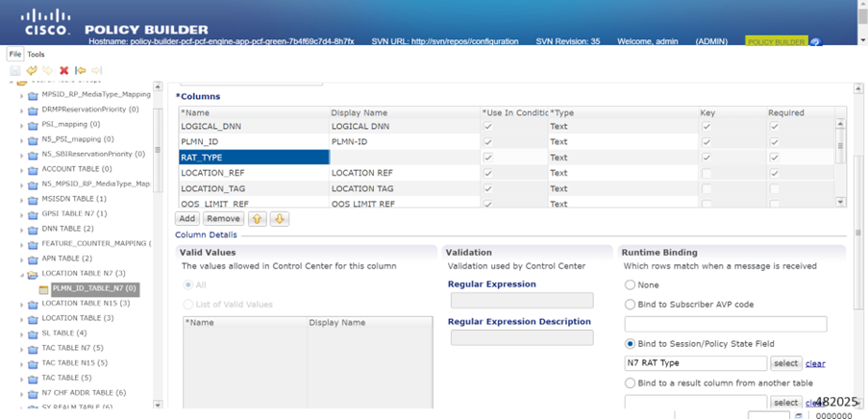Click folder icon of DNN TABLE

coord(33,229)
